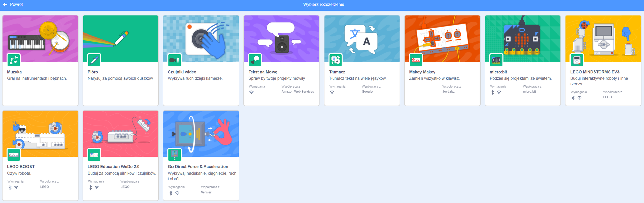Click the Powrót back arrow icon

5,5
